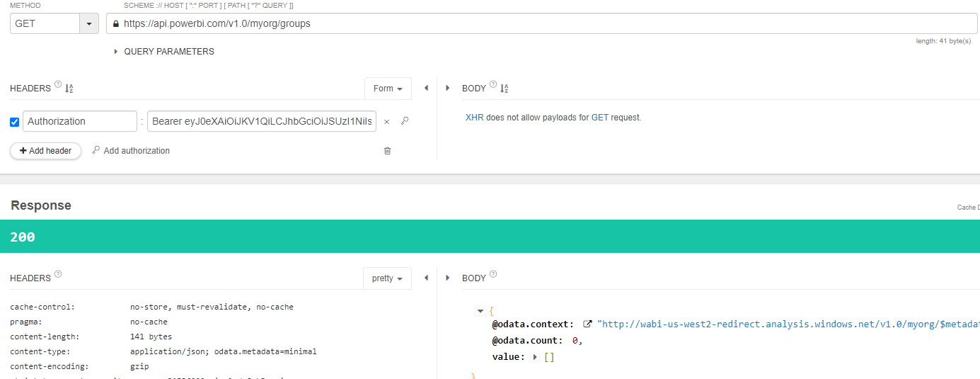Click the help icon next to response BODY
980x379 pixels.
493,274
